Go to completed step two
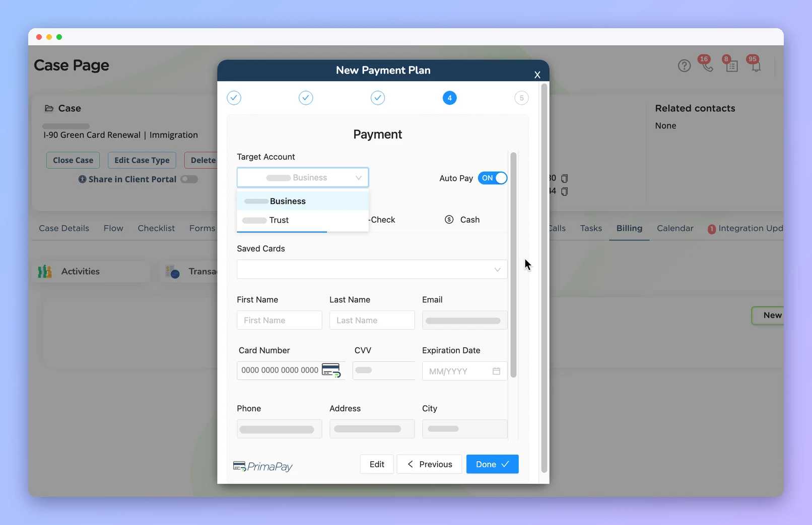 pos(306,98)
